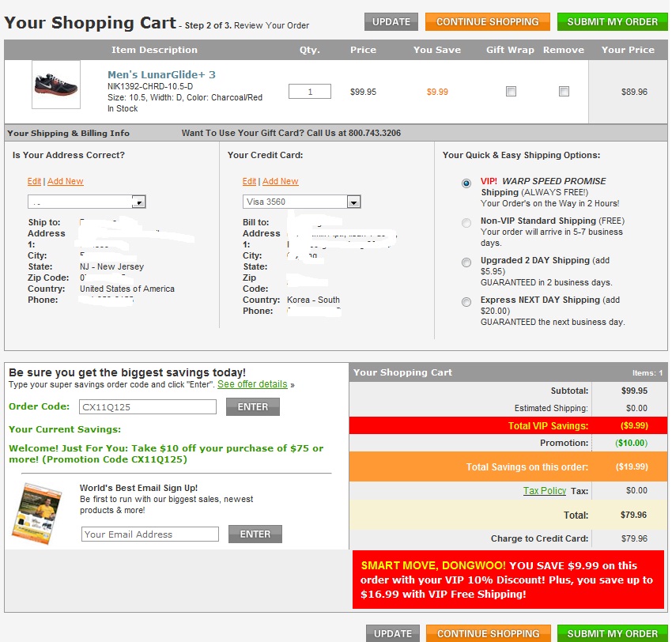Click ENTER button for email sign up
The image size is (672, 642).
point(255,534)
